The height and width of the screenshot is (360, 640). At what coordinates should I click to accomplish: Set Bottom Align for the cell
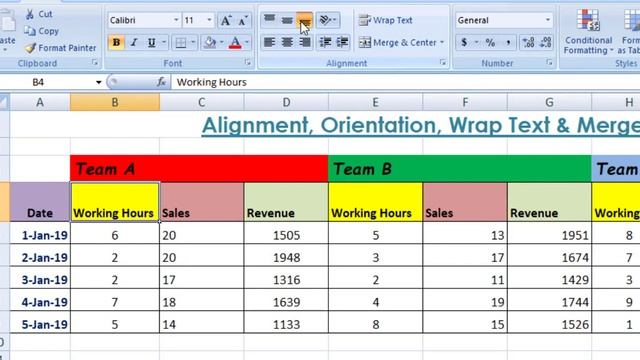click(x=304, y=20)
